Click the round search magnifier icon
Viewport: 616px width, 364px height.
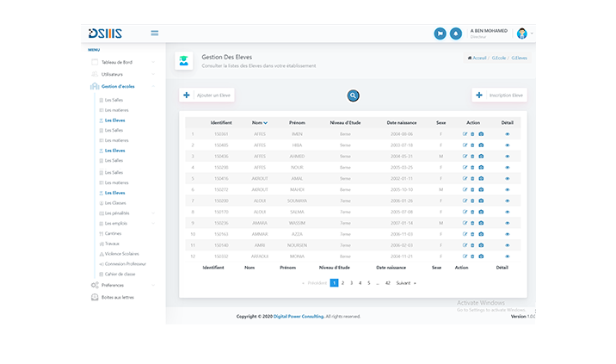353,96
